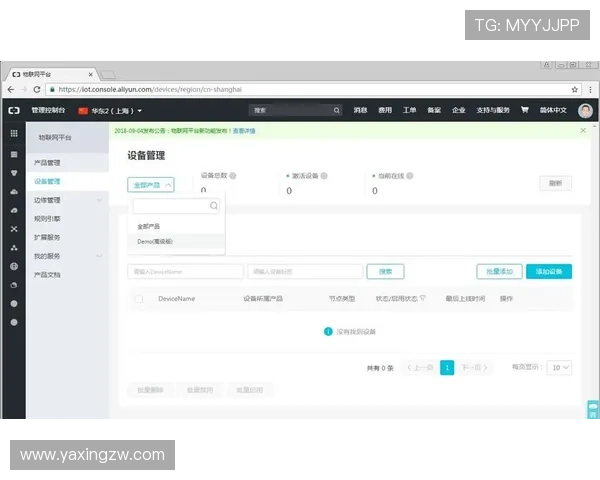Open the products grid icon in left rail
Viewport: 600px width, 480px height.
pos(14,133)
